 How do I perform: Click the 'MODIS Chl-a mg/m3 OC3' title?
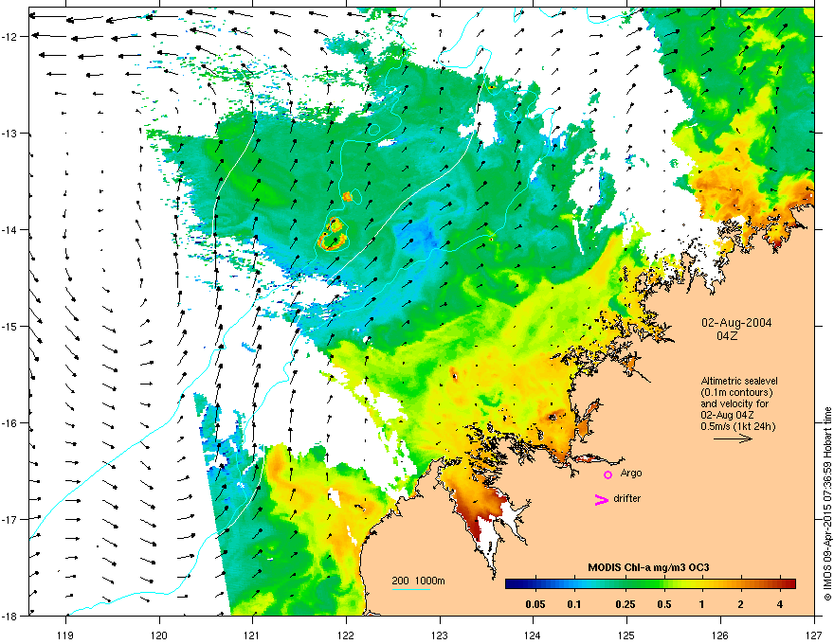pos(648,567)
